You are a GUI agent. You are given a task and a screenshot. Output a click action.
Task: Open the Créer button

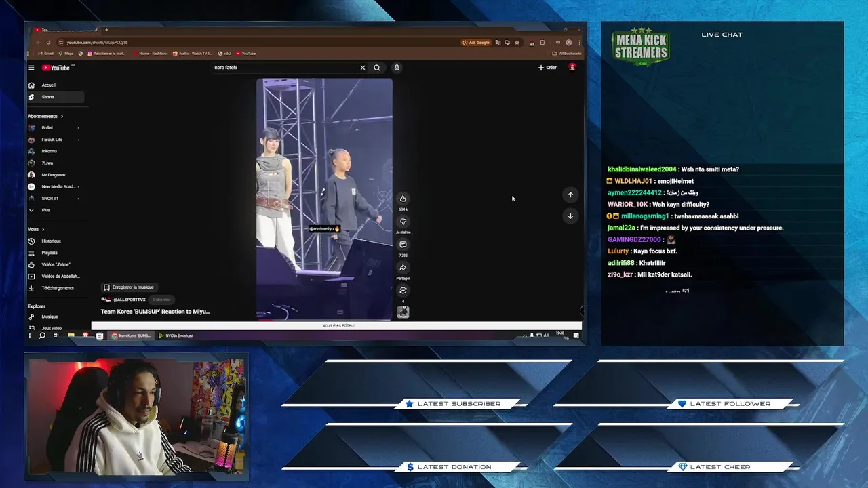pos(547,68)
